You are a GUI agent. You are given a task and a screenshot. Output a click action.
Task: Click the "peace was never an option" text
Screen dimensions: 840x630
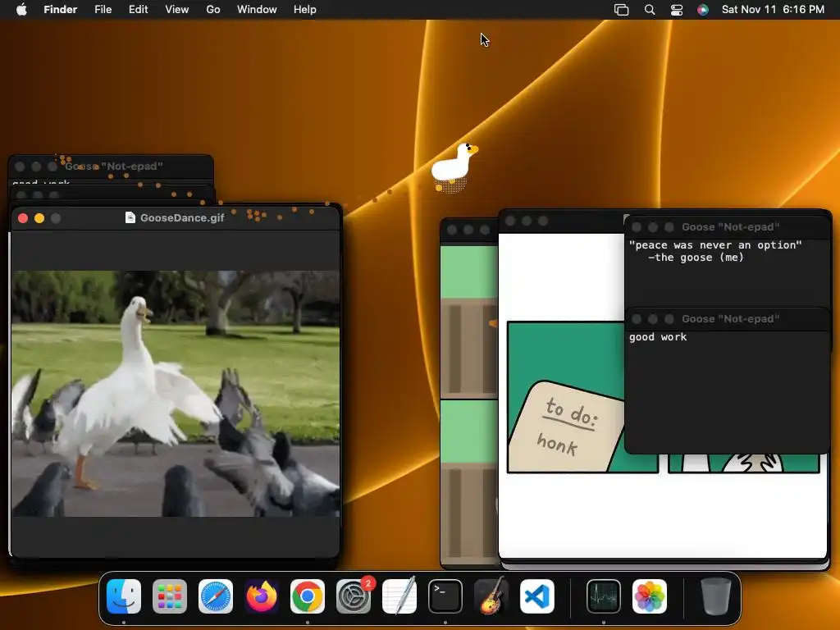click(715, 244)
